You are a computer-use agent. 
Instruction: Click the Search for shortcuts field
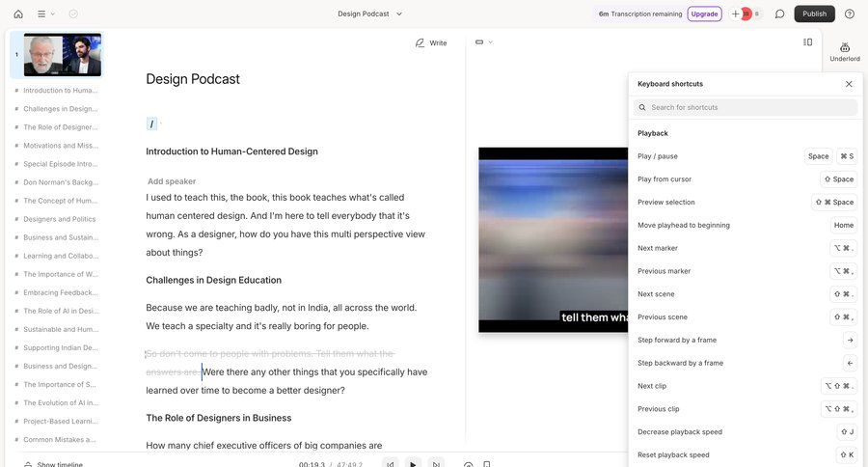click(x=747, y=107)
